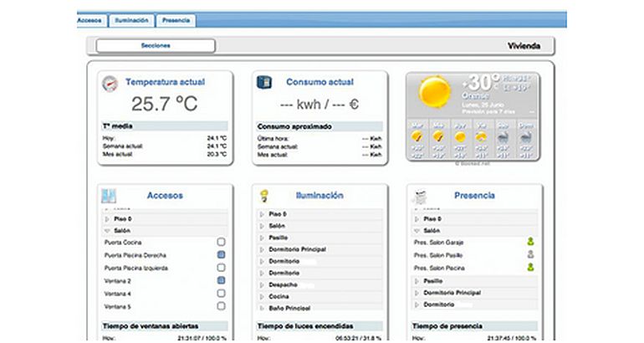644x343 pixels.
Task: Click the Secciones button
Action: coord(156,45)
